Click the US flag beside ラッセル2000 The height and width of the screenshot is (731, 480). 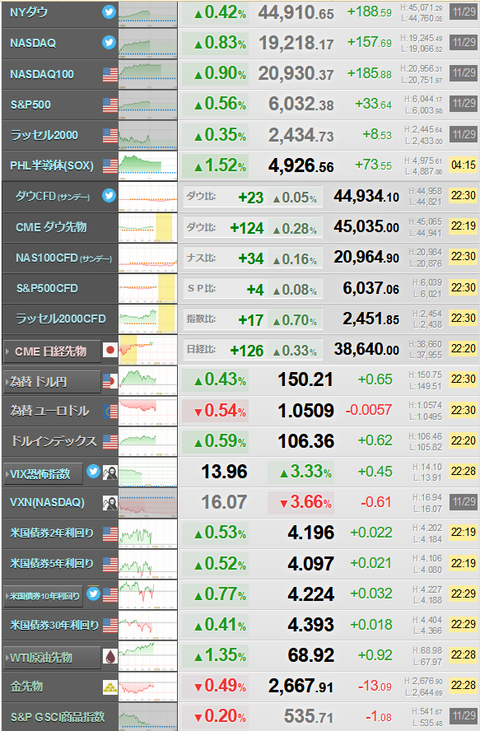coord(110,135)
